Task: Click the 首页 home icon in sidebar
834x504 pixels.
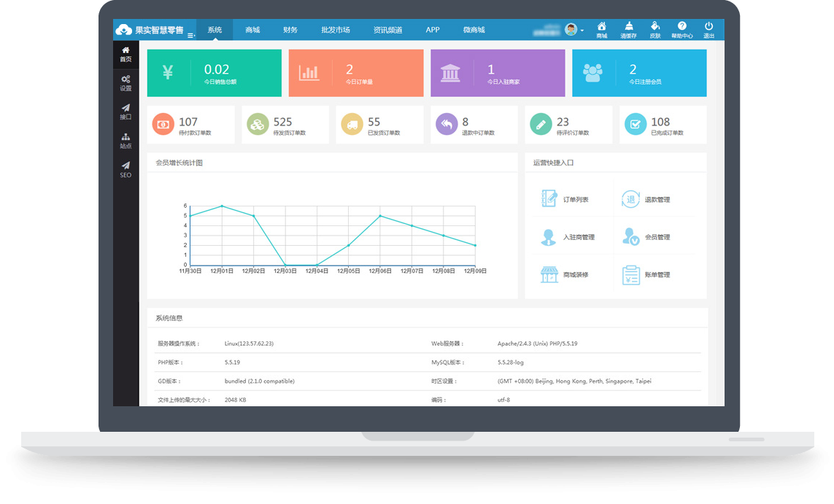Action: (126, 54)
